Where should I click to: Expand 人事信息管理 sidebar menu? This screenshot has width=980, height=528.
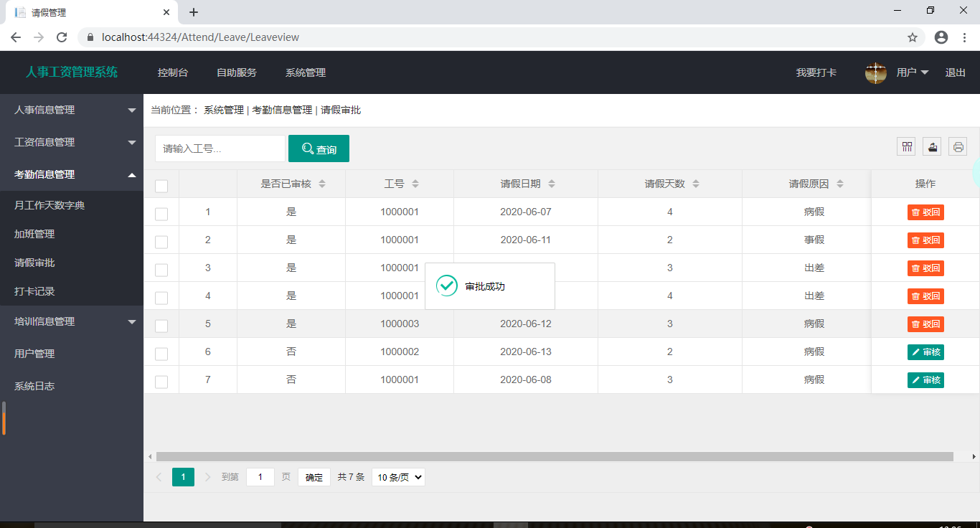click(x=72, y=110)
